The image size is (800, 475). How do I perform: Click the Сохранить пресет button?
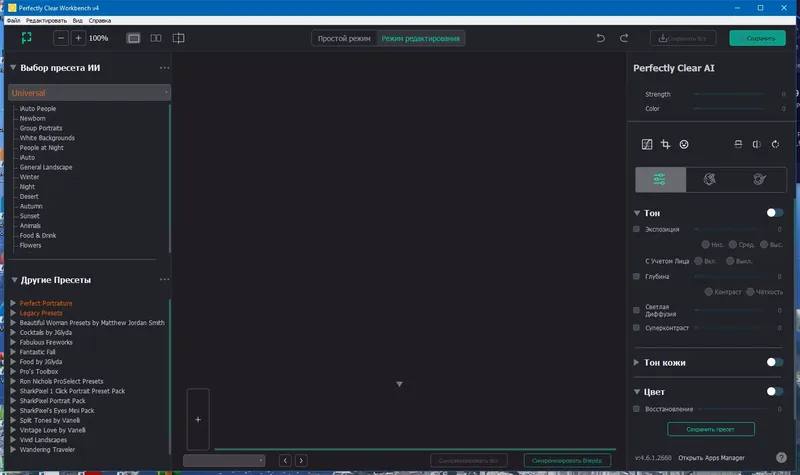[711, 429]
